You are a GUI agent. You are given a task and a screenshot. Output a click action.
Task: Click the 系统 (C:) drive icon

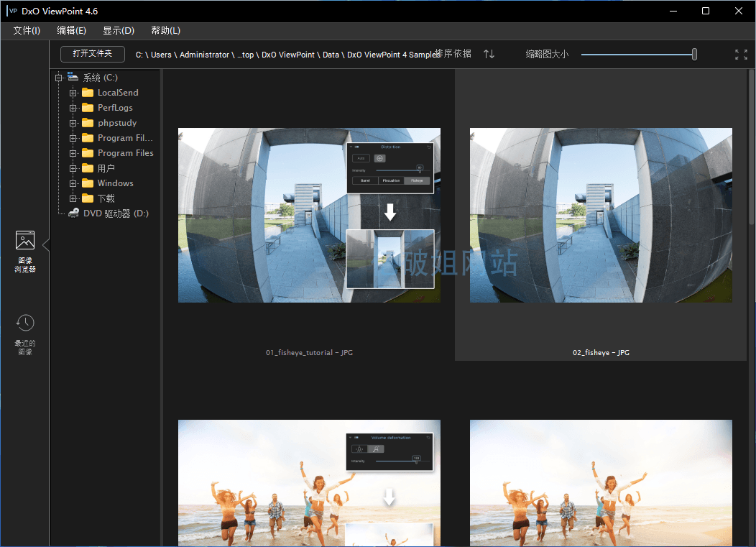(73, 77)
